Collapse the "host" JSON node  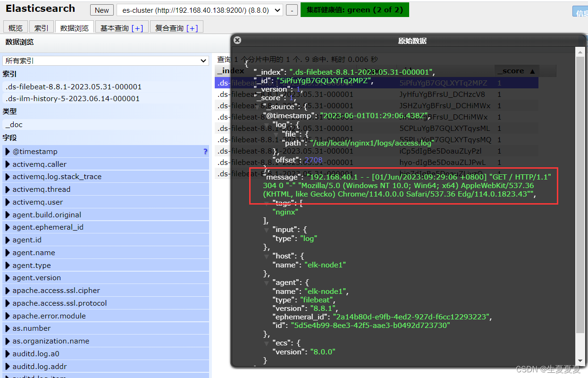[x=267, y=256]
